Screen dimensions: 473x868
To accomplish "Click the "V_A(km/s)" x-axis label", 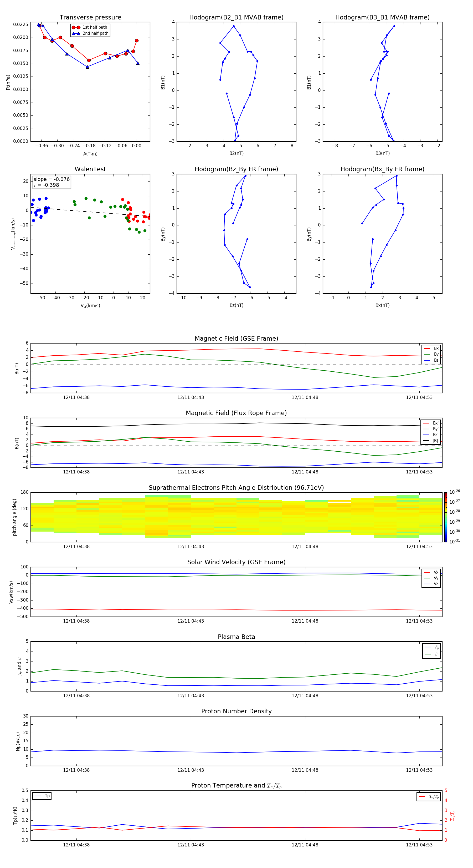I will pyautogui.click(x=90, y=306).
